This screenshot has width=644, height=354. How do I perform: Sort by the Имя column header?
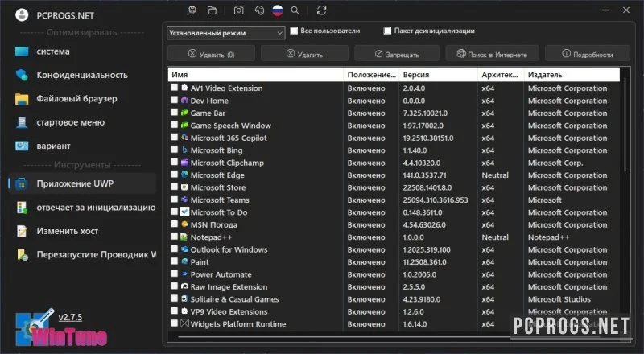[x=255, y=75]
